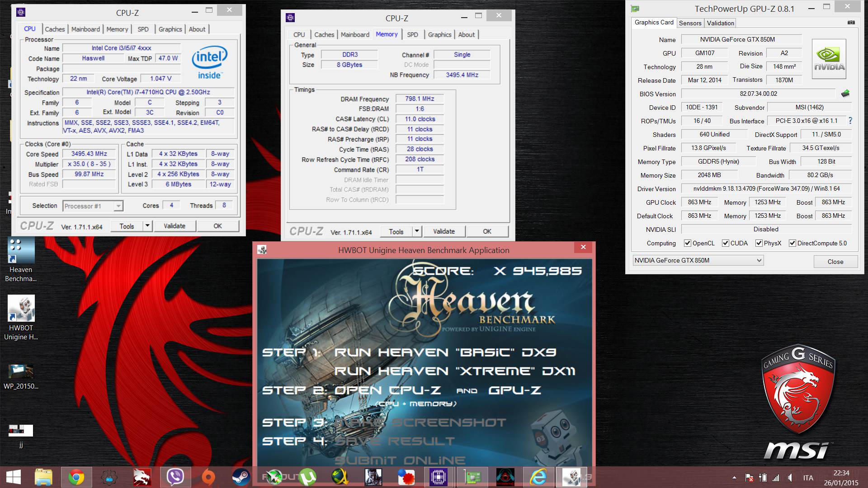This screenshot has width=868, height=488.
Task: Open Validation tab in GPU-Z
Action: click(x=720, y=23)
